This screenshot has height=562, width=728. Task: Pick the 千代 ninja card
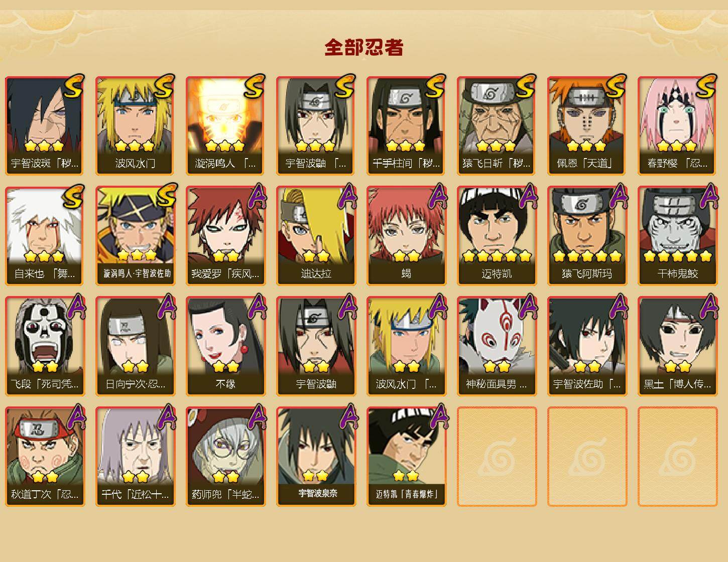(x=135, y=457)
